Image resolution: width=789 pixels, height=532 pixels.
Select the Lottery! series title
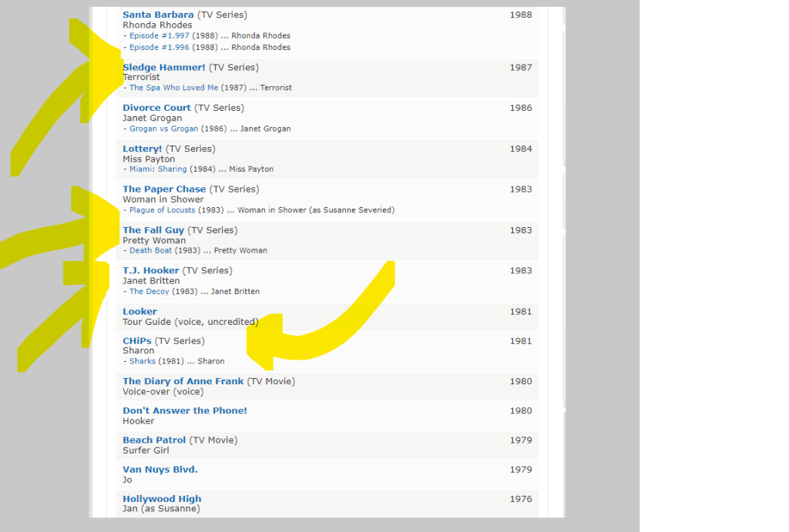[x=143, y=149]
